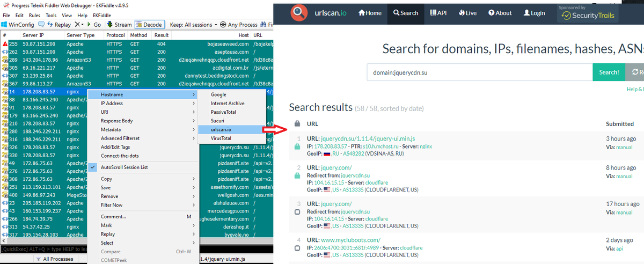
Task: Open jquerycdn.su/1.11.4/jquery-ui.min.js result link
Action: coord(368,138)
